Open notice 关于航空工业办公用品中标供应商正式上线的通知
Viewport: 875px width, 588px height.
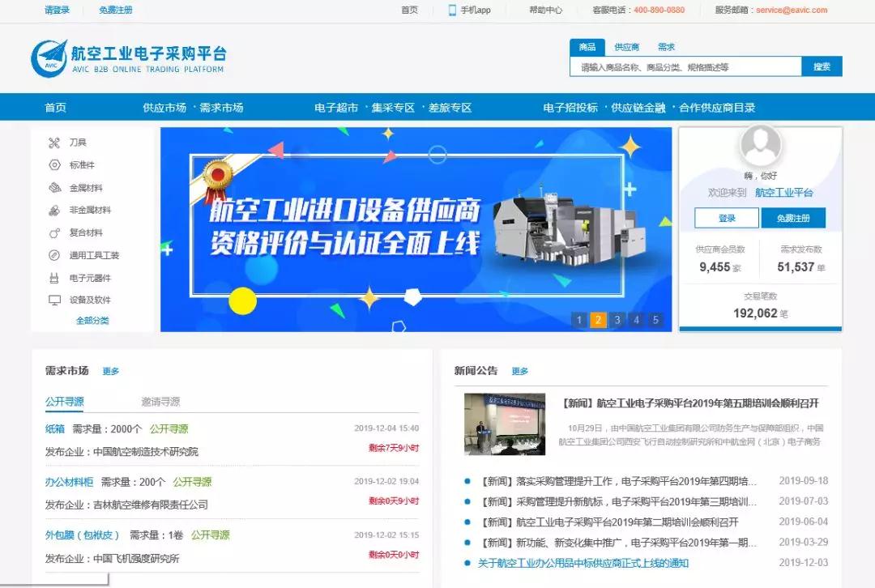(x=583, y=564)
